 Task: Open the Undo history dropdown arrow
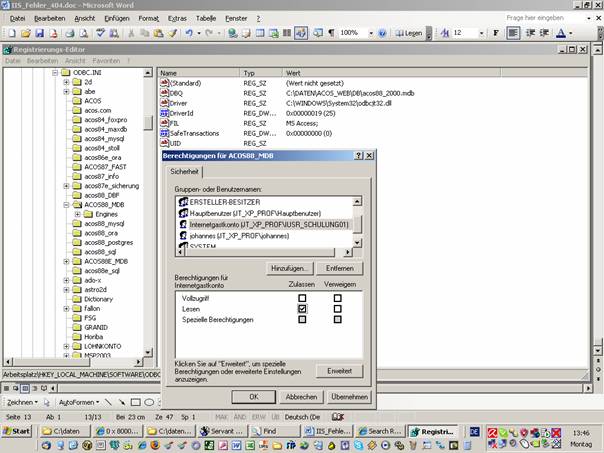pos(199,34)
